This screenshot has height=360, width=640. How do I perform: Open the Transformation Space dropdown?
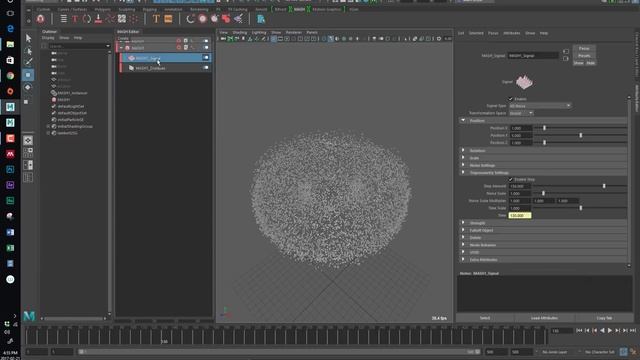[x=521, y=113]
